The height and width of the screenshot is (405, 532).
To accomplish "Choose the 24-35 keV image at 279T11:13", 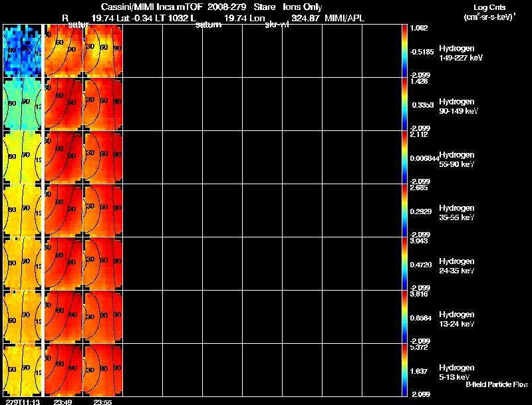I will point(23,264).
